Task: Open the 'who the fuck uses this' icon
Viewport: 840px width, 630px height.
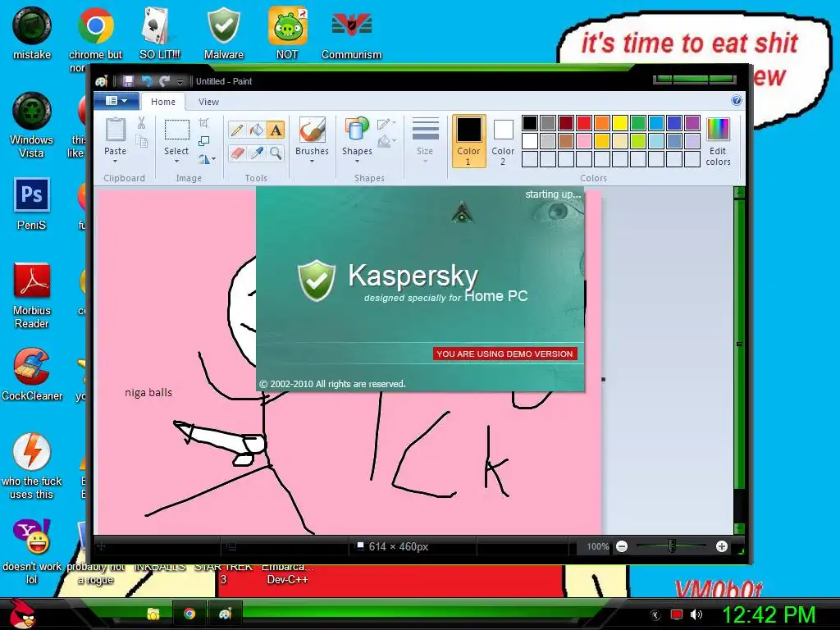Action: tap(32, 466)
